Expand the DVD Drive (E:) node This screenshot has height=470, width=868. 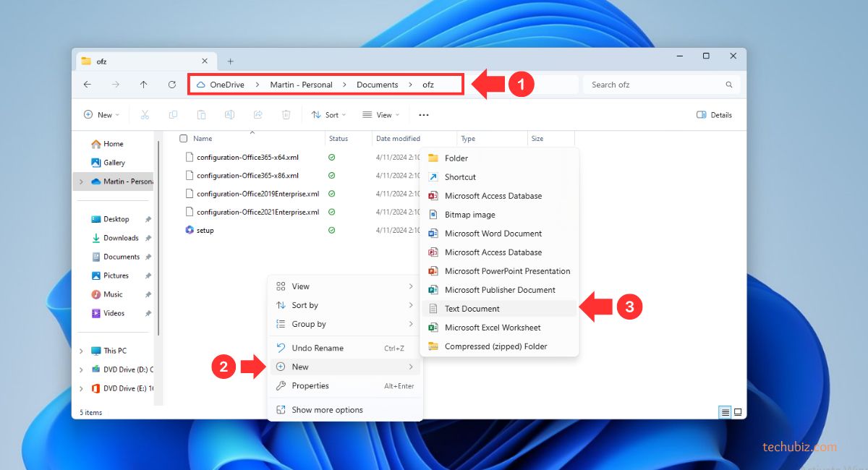[81, 388]
